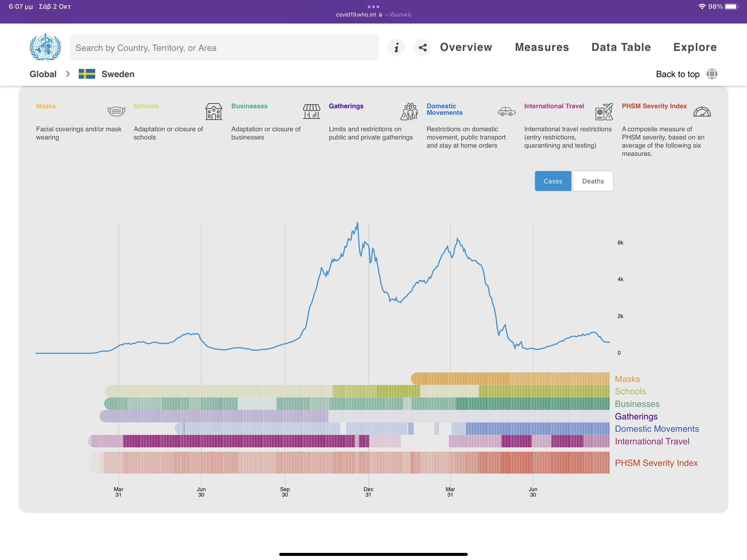
Task: Click Domestic Movements legend label
Action: pos(656,428)
